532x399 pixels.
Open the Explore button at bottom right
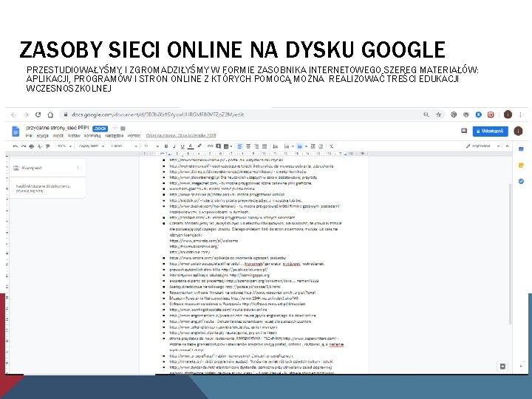[502, 366]
